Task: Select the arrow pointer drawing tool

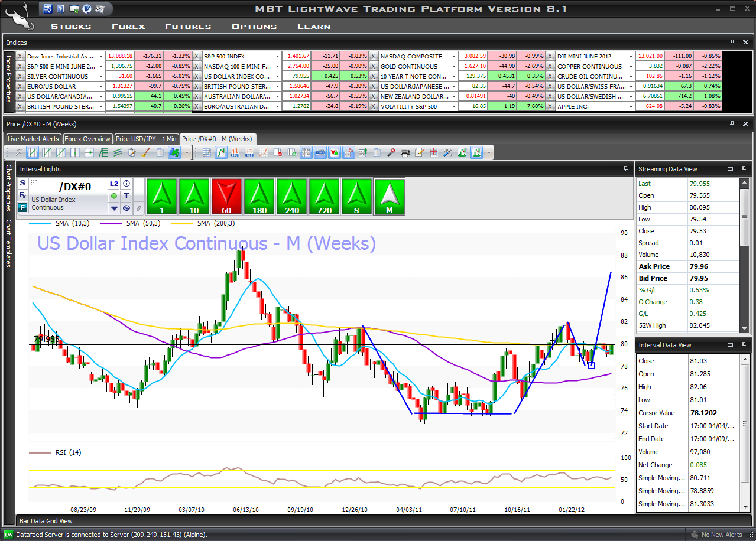Action: point(18,152)
